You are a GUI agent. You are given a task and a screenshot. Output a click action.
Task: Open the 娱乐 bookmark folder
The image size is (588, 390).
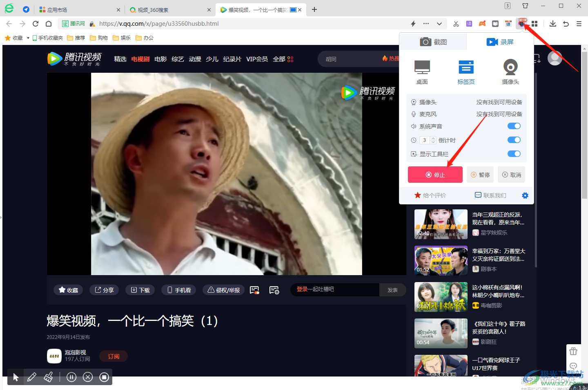122,38
